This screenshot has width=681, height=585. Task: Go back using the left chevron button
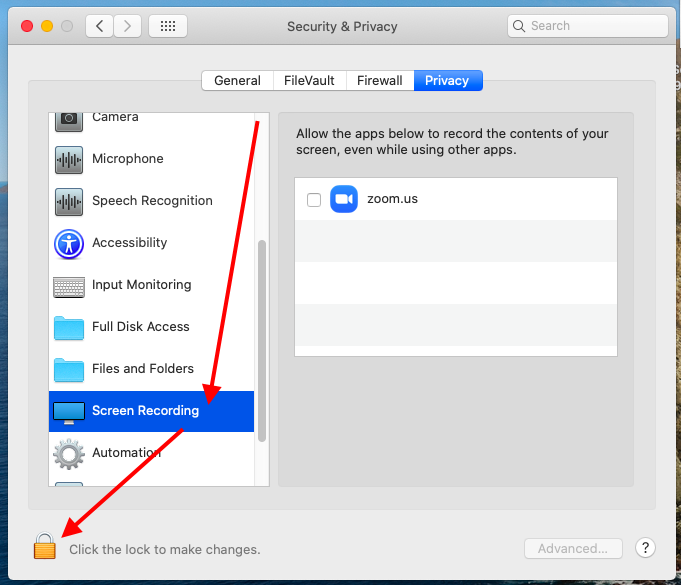99,26
